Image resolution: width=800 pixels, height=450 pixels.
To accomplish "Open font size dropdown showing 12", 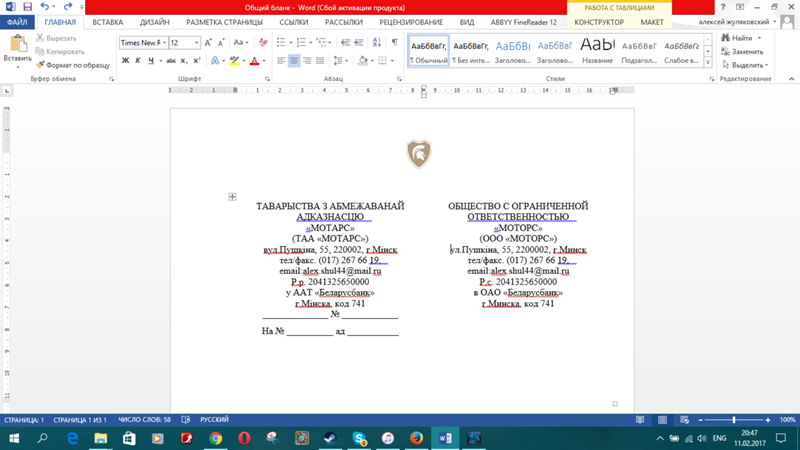I will 196,43.
